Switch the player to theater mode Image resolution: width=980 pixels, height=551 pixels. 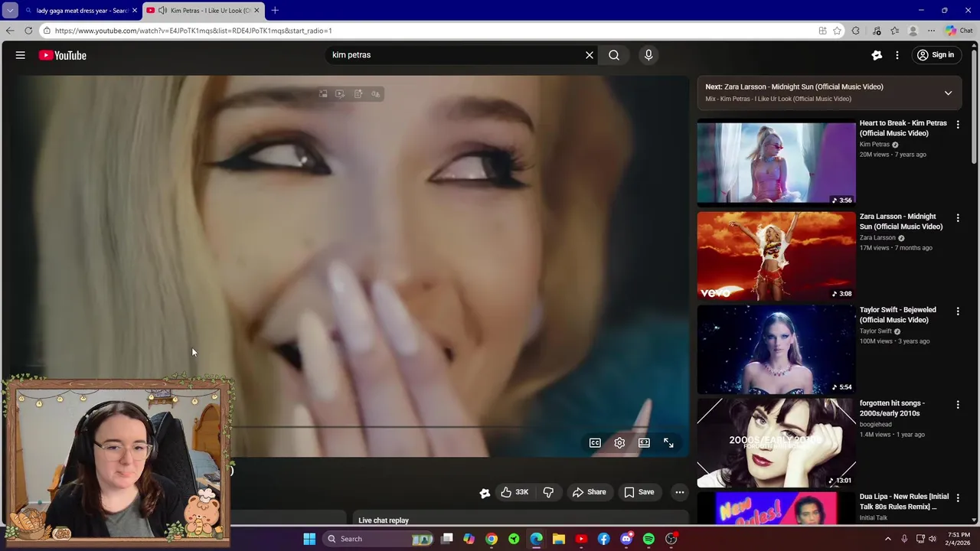[644, 442]
